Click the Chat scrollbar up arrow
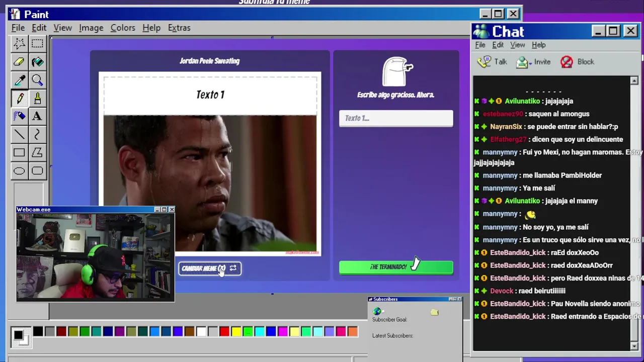 [x=634, y=80]
